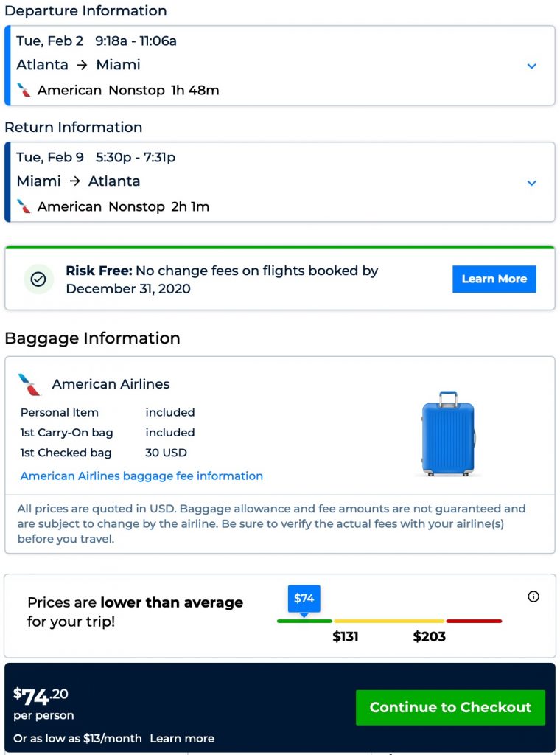Click the blue suitcase image
Screen dimensions: 560x755
pyautogui.click(x=447, y=434)
